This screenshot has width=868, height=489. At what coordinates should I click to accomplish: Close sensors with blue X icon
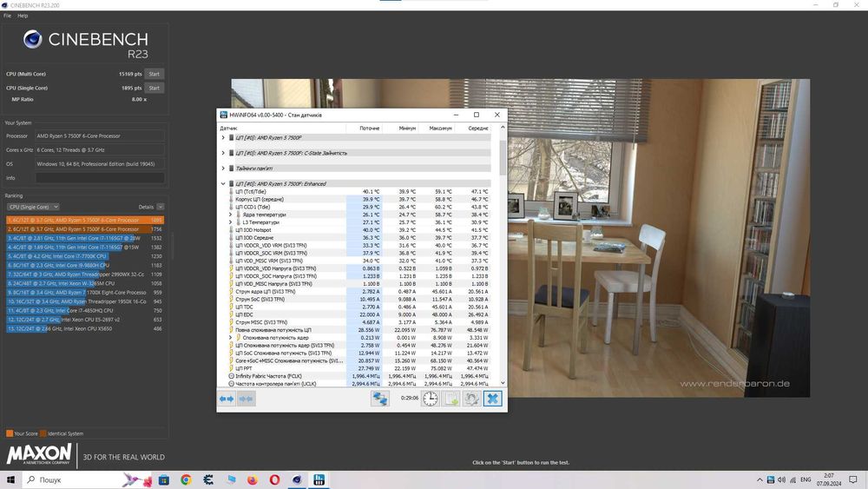coord(492,399)
